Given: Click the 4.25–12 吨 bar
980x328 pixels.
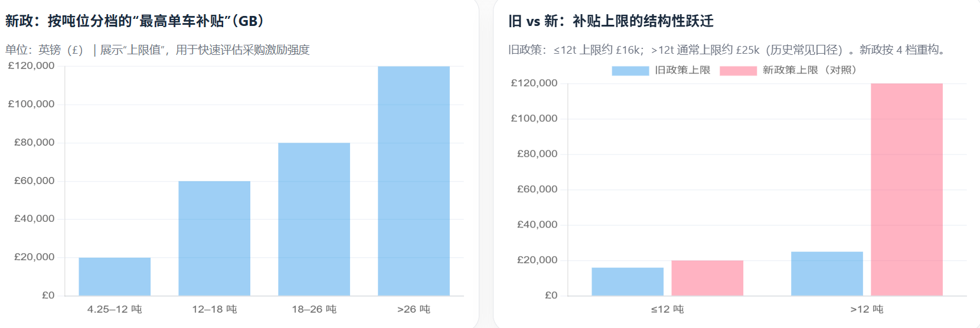Looking at the screenshot, I should click(115, 276).
